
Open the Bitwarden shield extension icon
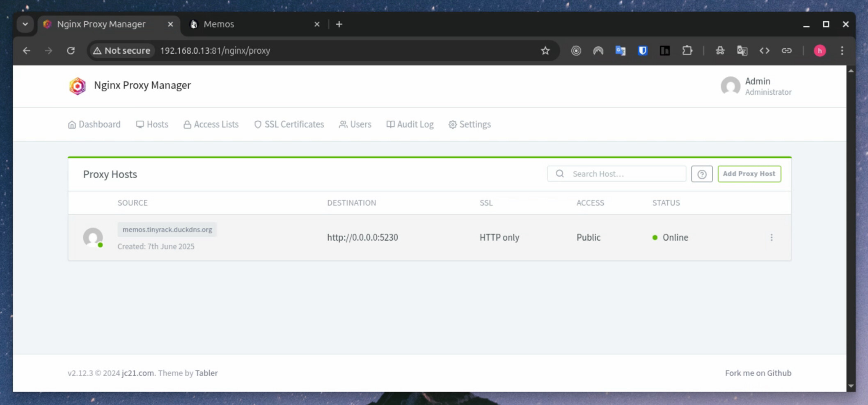pos(642,50)
